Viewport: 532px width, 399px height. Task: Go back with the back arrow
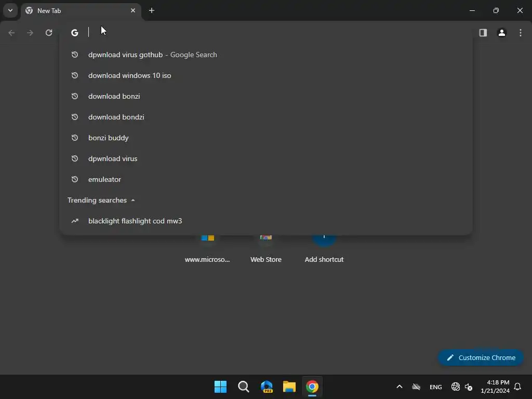[x=11, y=33]
